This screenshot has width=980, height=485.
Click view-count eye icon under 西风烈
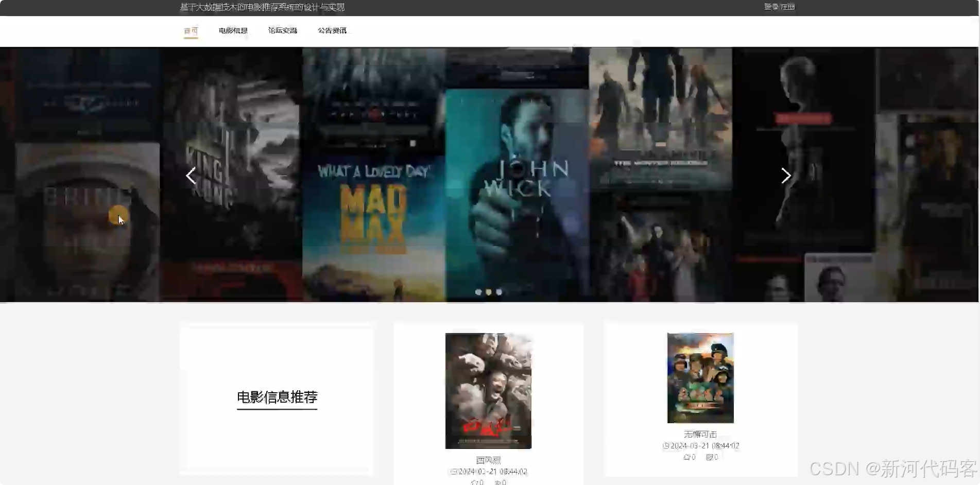tap(498, 482)
